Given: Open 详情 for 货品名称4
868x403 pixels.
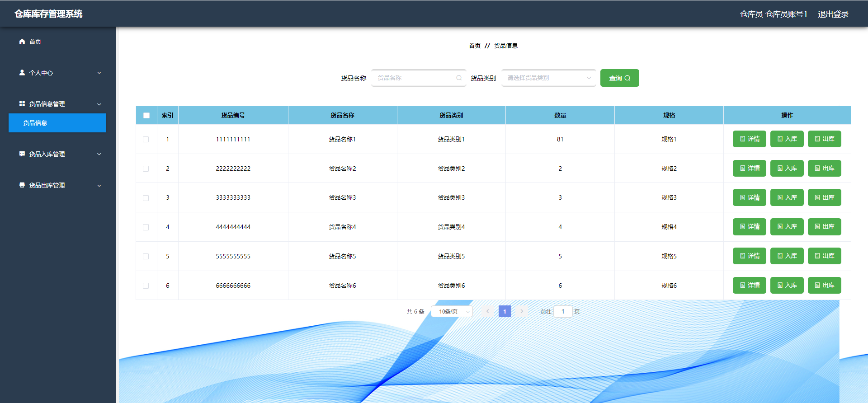Looking at the screenshot, I should 750,227.
